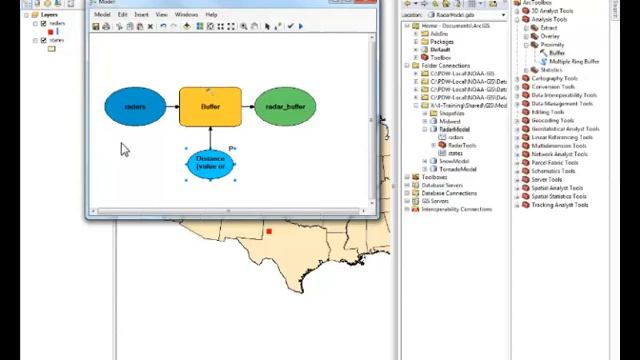Copy selection in ModelBuilder toolbar
Image resolution: width=640 pixels, height=360 pixels.
click(x=130, y=27)
